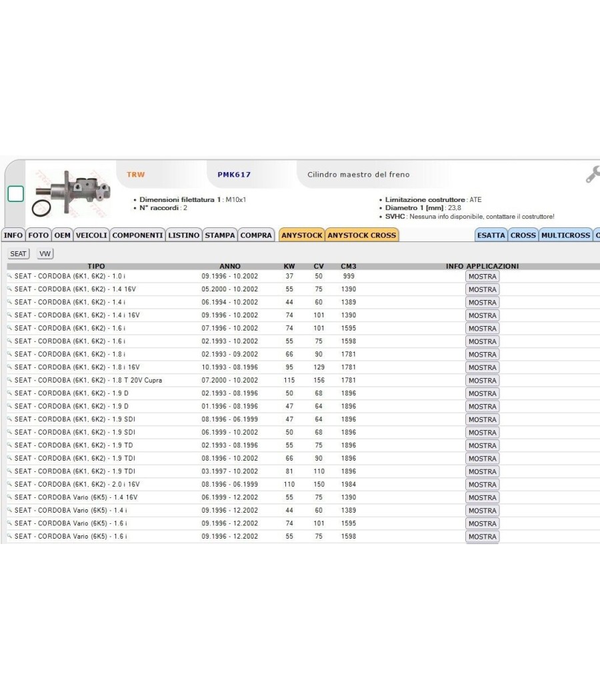
Task: Select the STAMPA tab
Action: point(220,235)
